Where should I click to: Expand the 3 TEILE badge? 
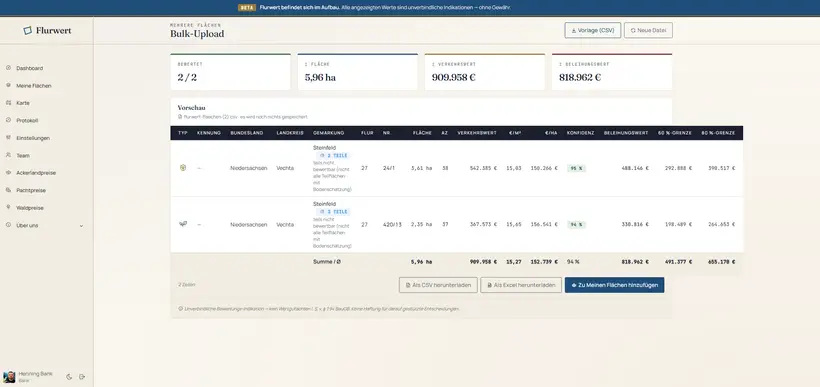tap(333, 212)
